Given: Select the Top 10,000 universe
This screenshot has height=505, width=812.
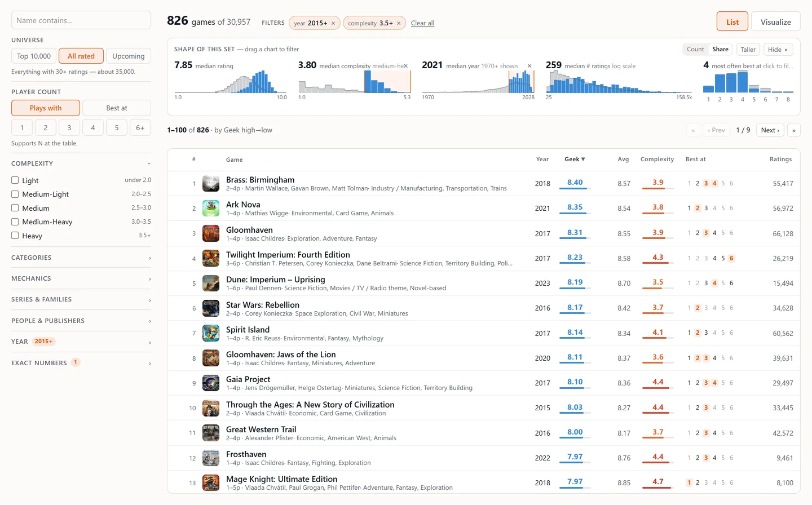Looking at the screenshot, I should point(34,56).
